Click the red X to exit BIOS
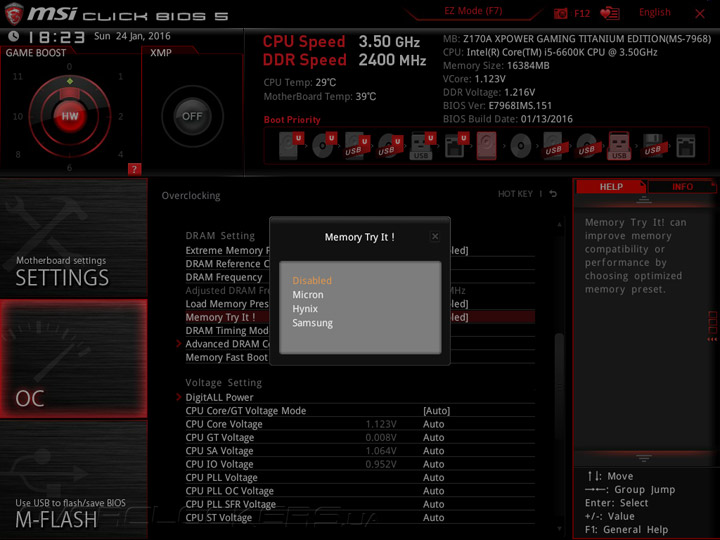Viewport: 720px width, 540px height. coord(700,14)
